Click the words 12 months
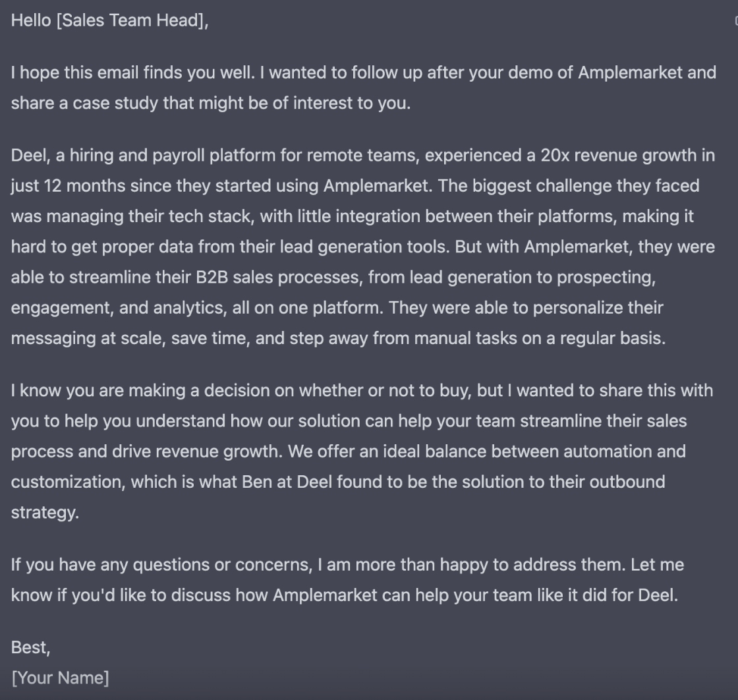 coord(85,186)
